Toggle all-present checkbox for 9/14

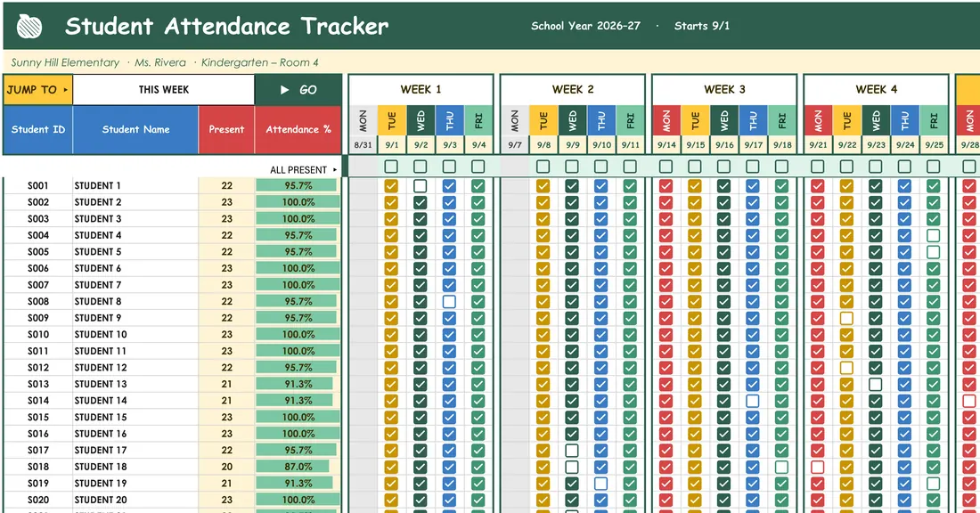point(666,167)
